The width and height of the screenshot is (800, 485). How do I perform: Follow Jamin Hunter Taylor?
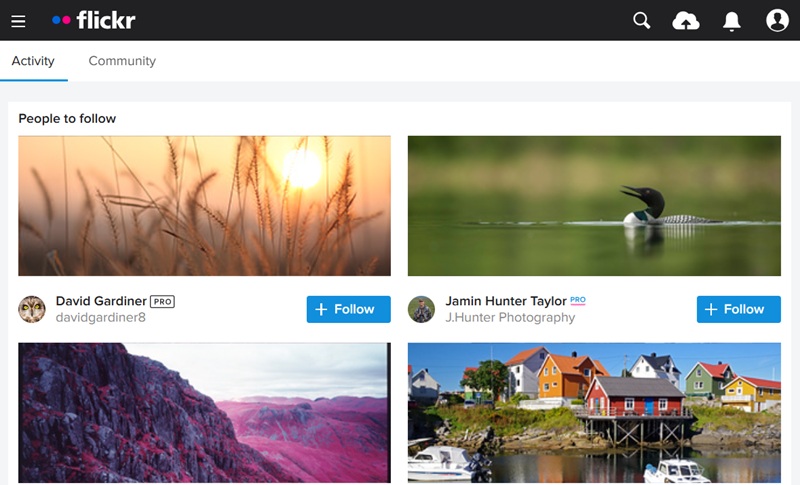pos(738,309)
